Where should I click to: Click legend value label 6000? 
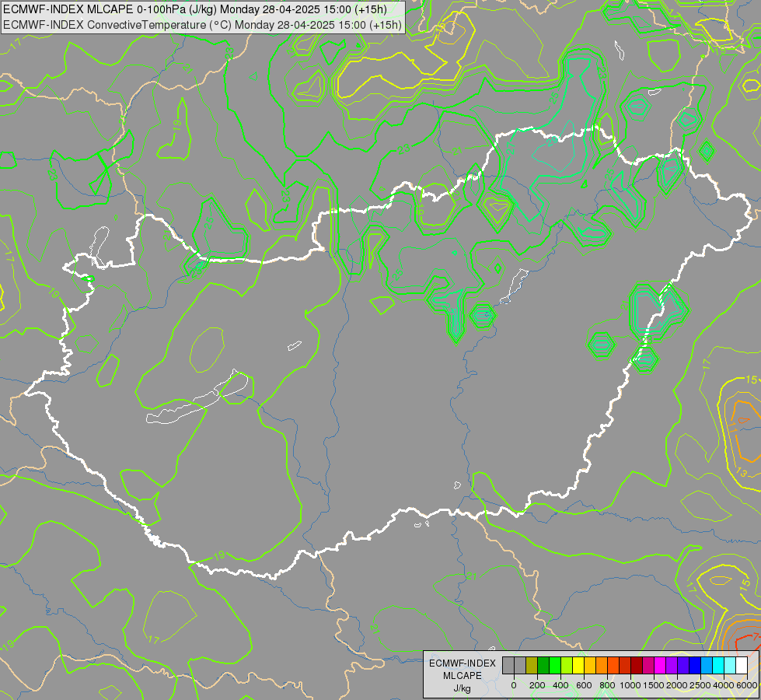[747, 685]
